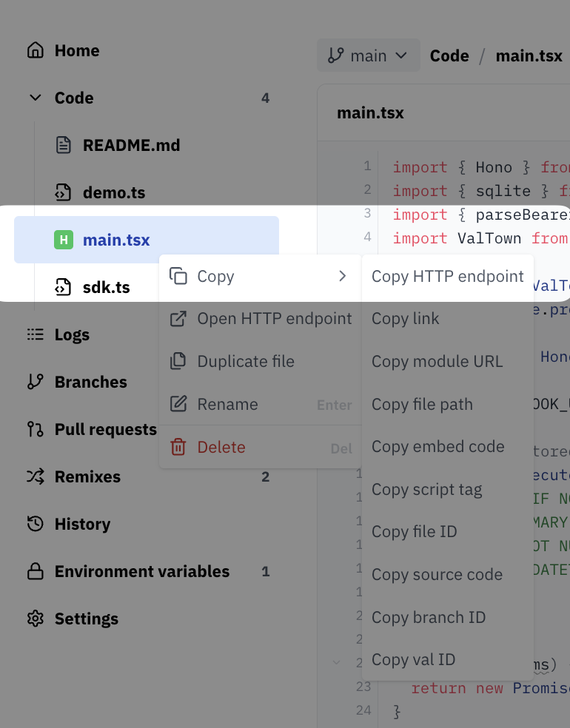Open README.md in the file tree
This screenshot has height=728, width=570.
(131, 145)
